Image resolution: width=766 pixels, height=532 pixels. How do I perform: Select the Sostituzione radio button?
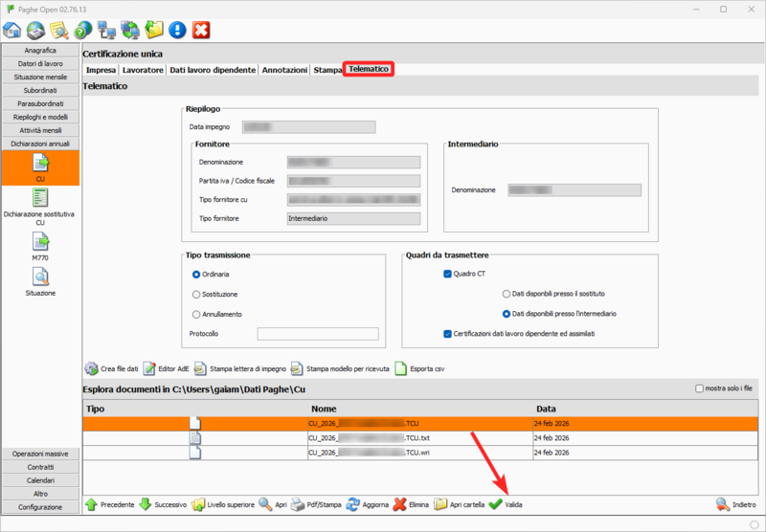click(196, 295)
